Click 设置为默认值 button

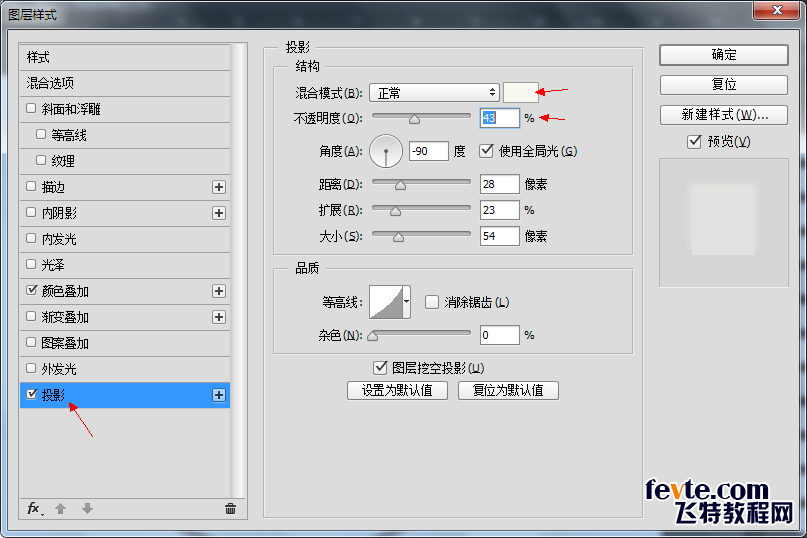click(397, 390)
